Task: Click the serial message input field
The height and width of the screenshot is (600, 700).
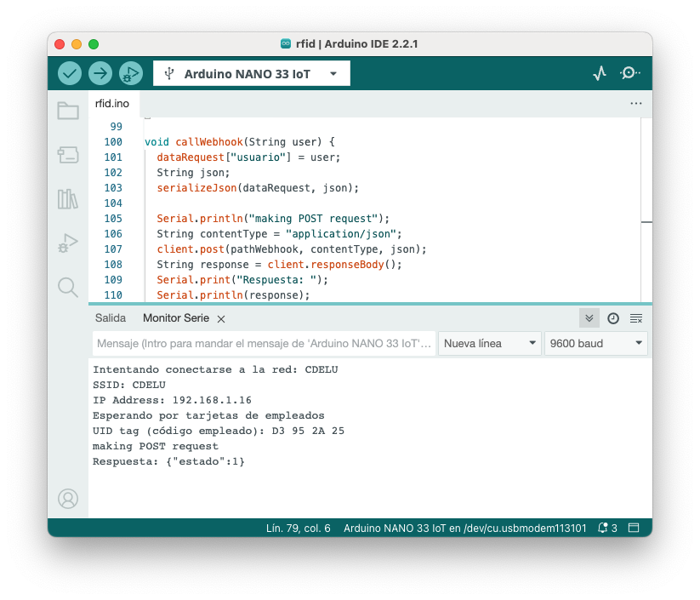Action: point(265,344)
